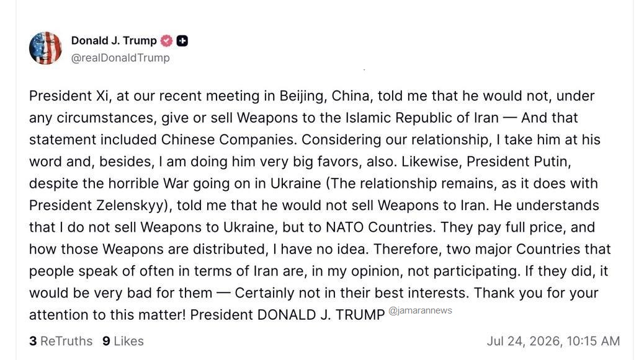
Task: Show the 9 Likes list
Action: click(x=123, y=341)
